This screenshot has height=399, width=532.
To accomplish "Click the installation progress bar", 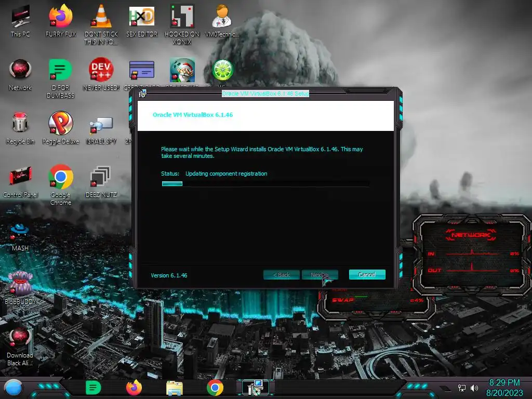I will [265, 183].
